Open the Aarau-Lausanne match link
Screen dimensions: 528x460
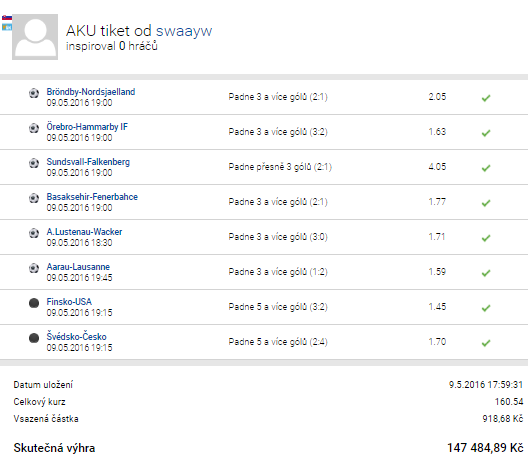(78, 267)
